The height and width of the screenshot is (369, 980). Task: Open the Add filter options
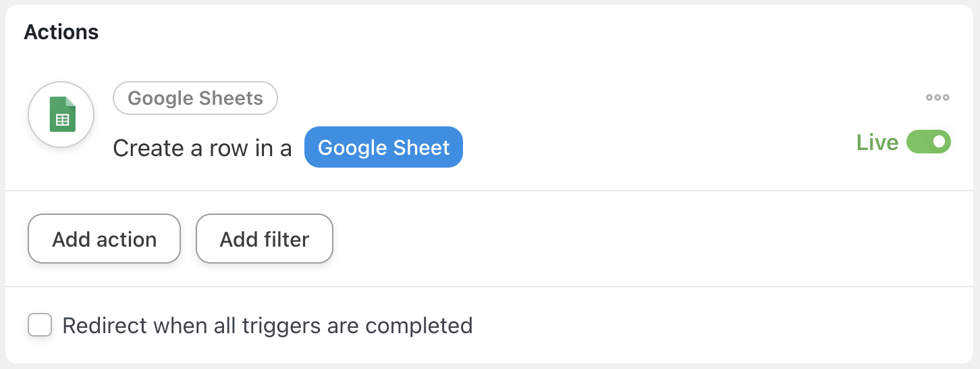(x=265, y=239)
